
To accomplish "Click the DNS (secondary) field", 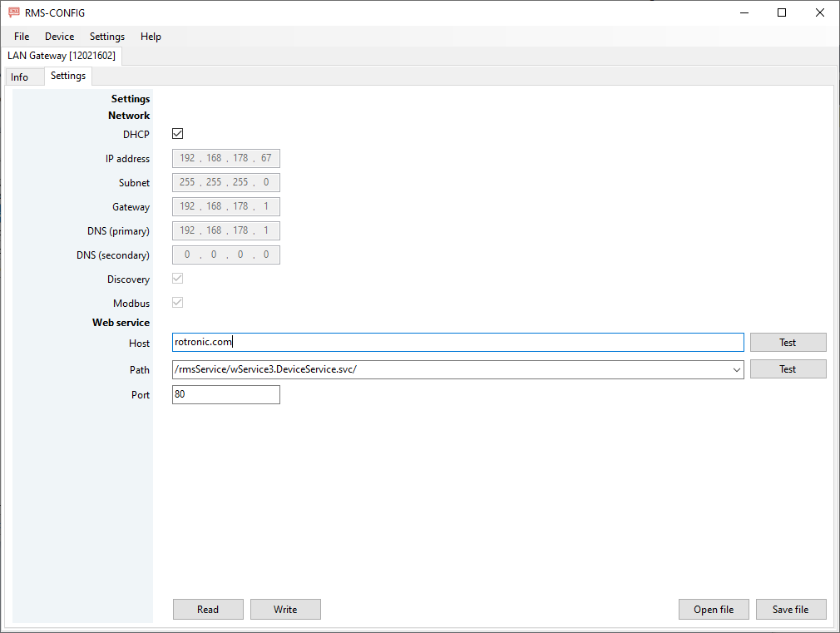I will point(226,255).
